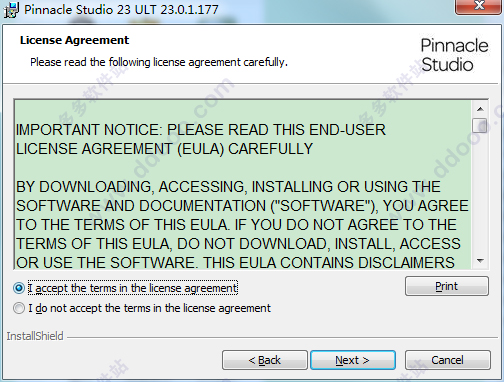Viewport: 504px width, 382px height.
Task: Select the do not accept terms radio button
Action: click(19, 308)
